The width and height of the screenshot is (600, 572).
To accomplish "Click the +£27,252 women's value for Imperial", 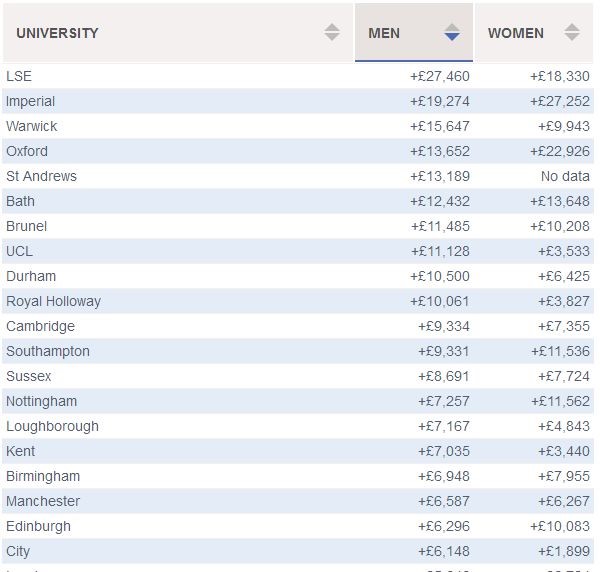I will click(559, 101).
